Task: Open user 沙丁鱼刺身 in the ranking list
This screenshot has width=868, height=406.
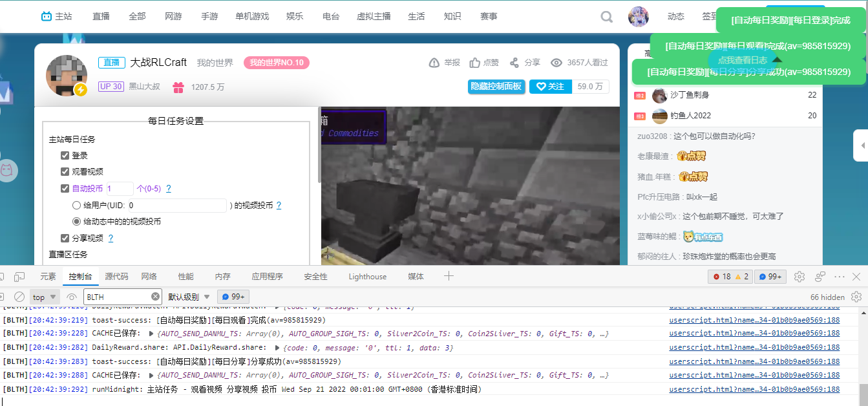Action: 690,95
